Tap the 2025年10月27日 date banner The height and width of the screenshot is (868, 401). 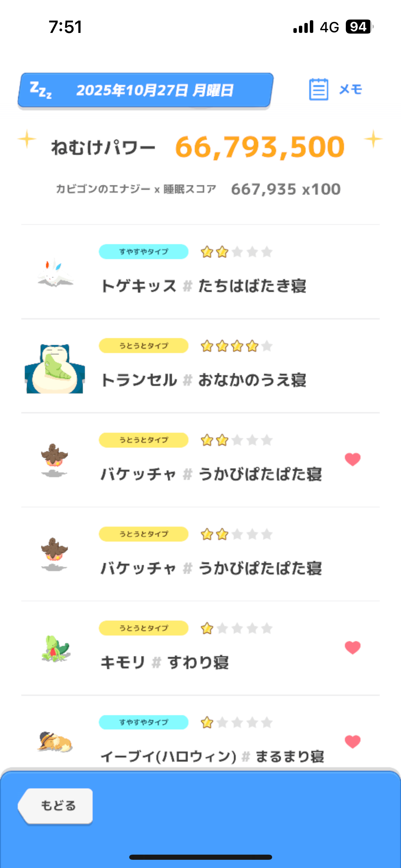click(154, 91)
